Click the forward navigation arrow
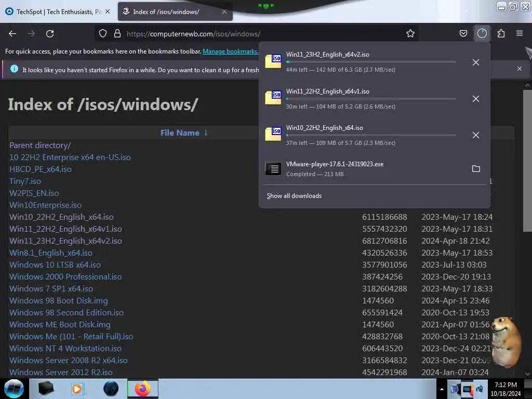Image resolution: width=532 pixels, height=399 pixels. click(x=31, y=34)
